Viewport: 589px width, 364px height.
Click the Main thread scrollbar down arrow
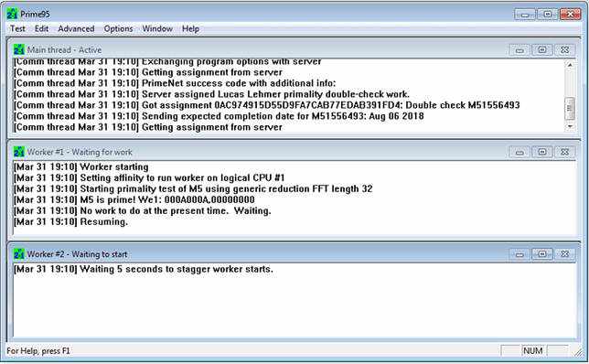[x=570, y=126]
